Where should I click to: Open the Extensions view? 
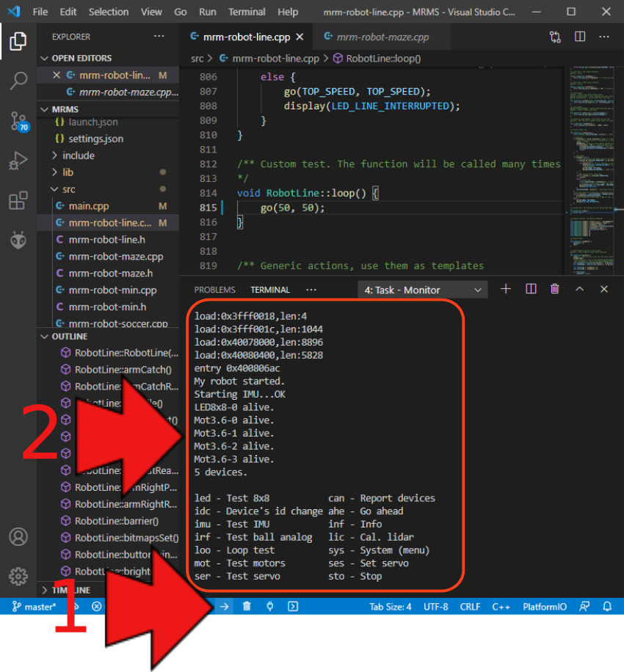(18, 200)
